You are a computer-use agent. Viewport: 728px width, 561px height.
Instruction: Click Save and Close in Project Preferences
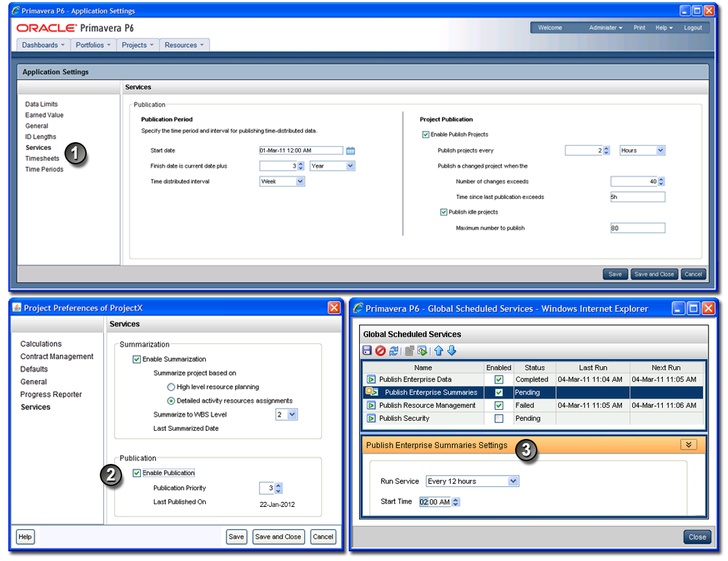(278, 537)
